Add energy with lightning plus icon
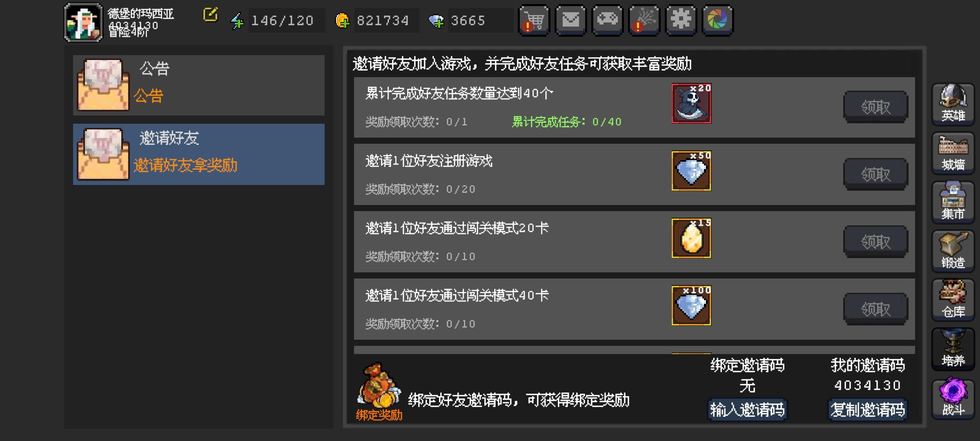This screenshot has width=980, height=441. (x=237, y=20)
